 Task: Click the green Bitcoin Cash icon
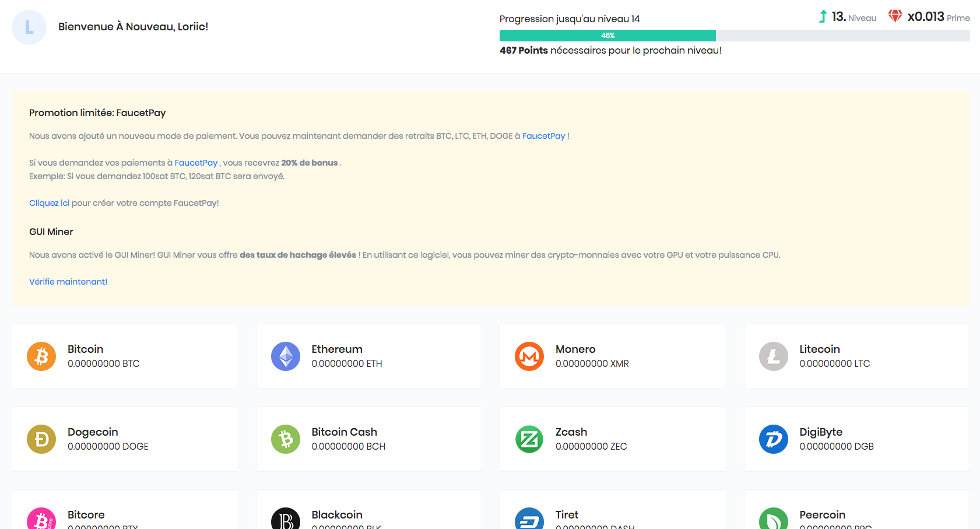[x=286, y=439]
